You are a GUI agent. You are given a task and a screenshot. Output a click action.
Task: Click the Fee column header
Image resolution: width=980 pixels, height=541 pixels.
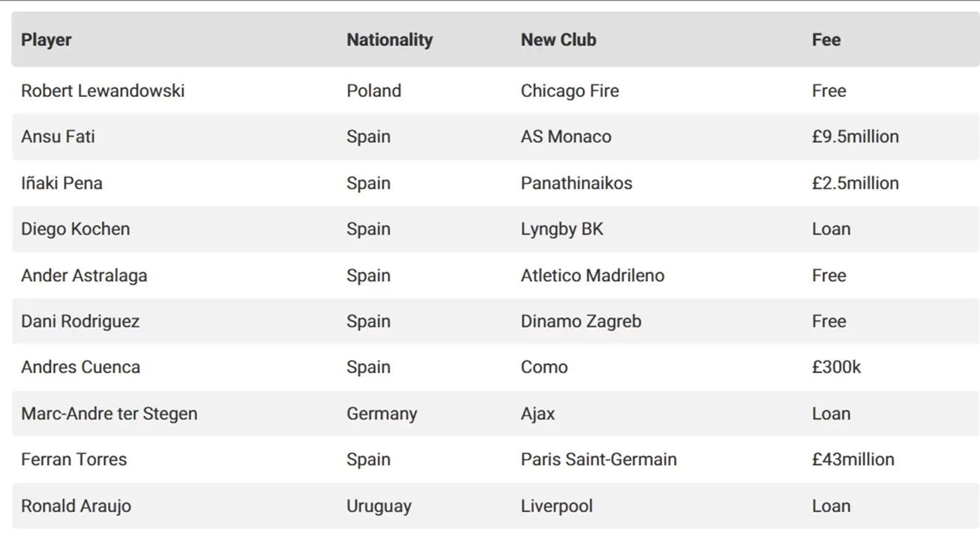click(x=826, y=40)
